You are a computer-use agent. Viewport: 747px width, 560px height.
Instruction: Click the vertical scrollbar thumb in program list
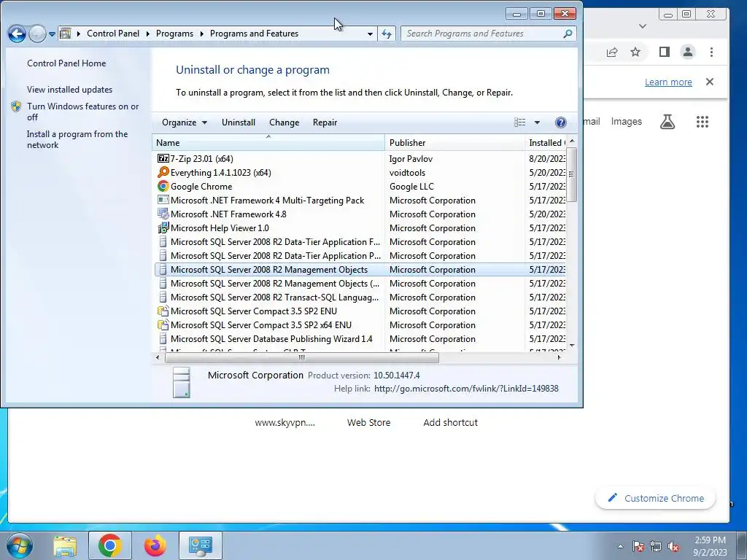[x=572, y=174]
